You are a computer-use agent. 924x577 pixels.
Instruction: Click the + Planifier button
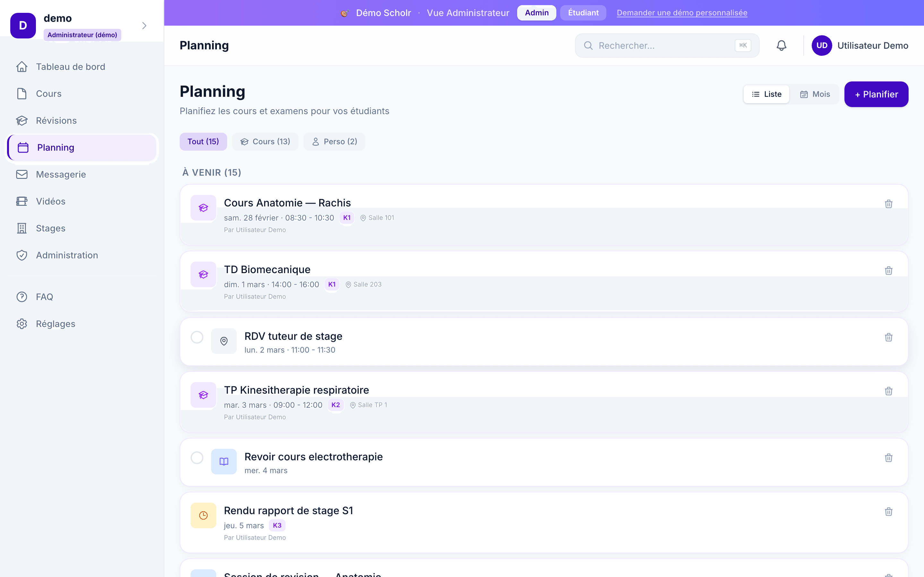tap(876, 94)
